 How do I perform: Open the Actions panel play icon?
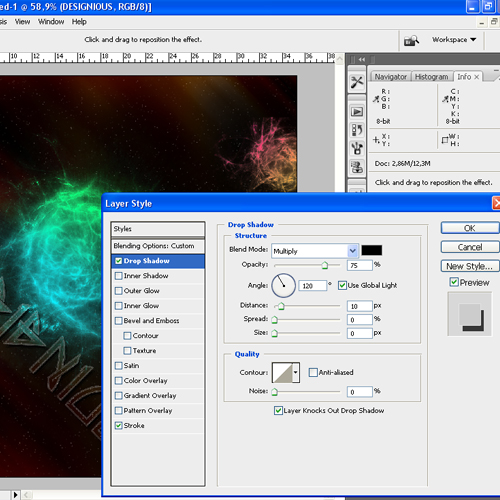click(x=357, y=112)
